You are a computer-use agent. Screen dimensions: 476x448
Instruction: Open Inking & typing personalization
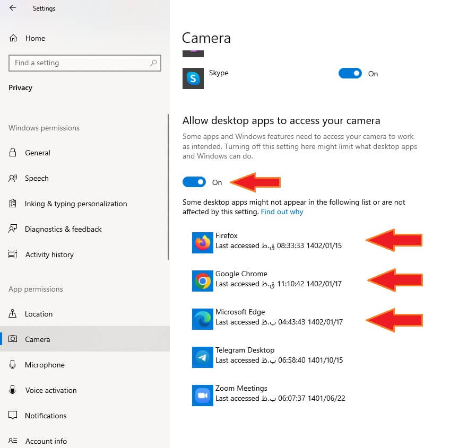(x=76, y=204)
